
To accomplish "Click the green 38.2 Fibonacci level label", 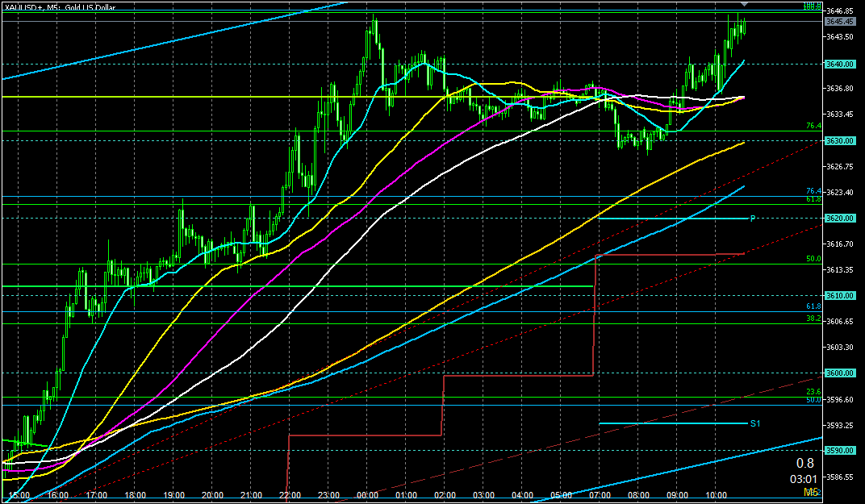I will [813, 319].
